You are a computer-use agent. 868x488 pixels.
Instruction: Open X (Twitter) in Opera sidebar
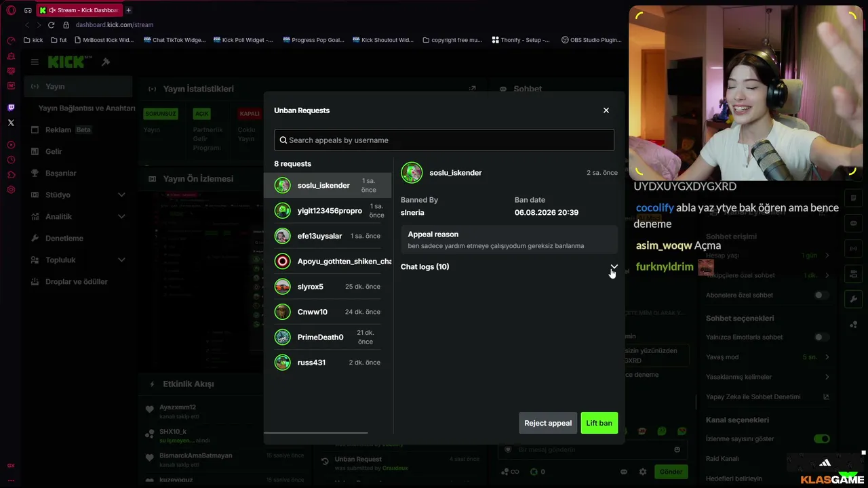pyautogui.click(x=11, y=123)
